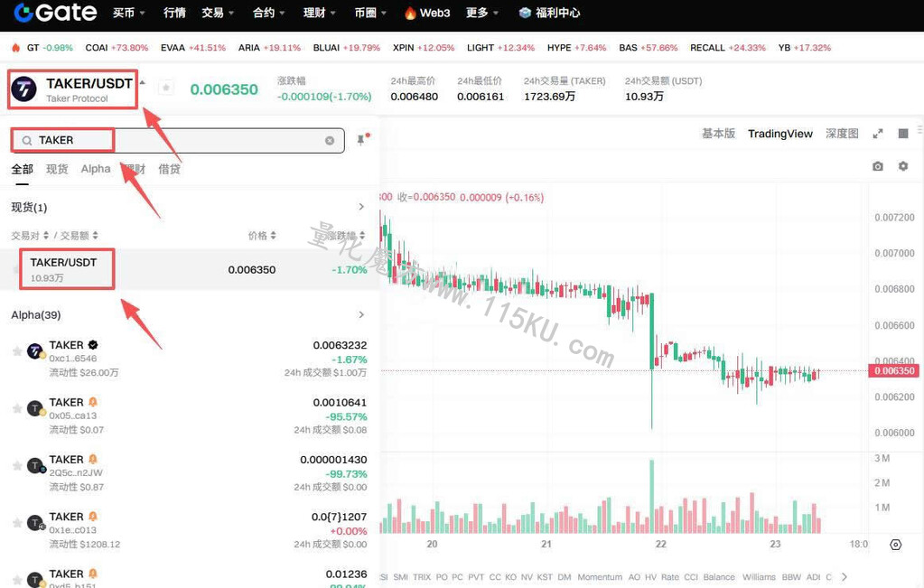Click warning badge on TAKER 0x05..ca13
Image resolution: width=924 pixels, height=588 pixels.
click(x=92, y=402)
